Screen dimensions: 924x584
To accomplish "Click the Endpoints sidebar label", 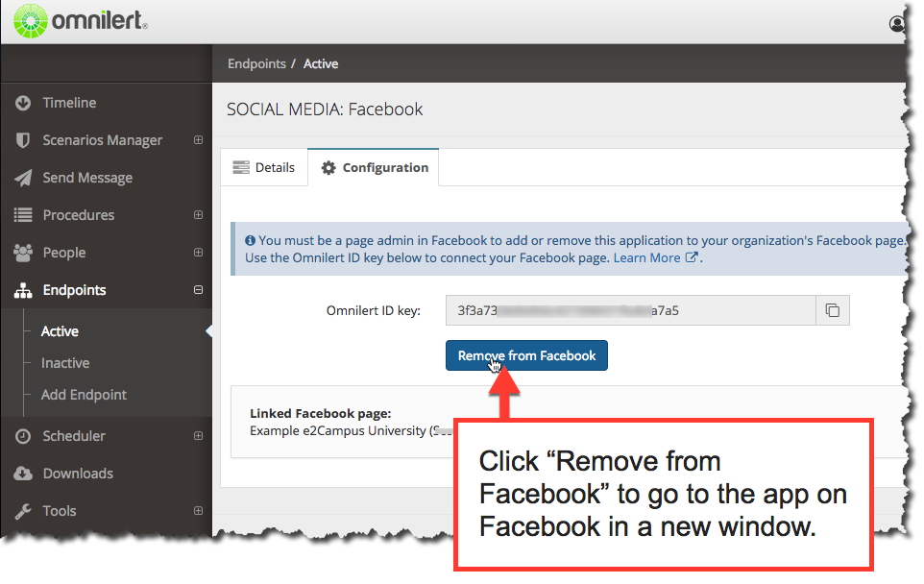I will [x=74, y=290].
